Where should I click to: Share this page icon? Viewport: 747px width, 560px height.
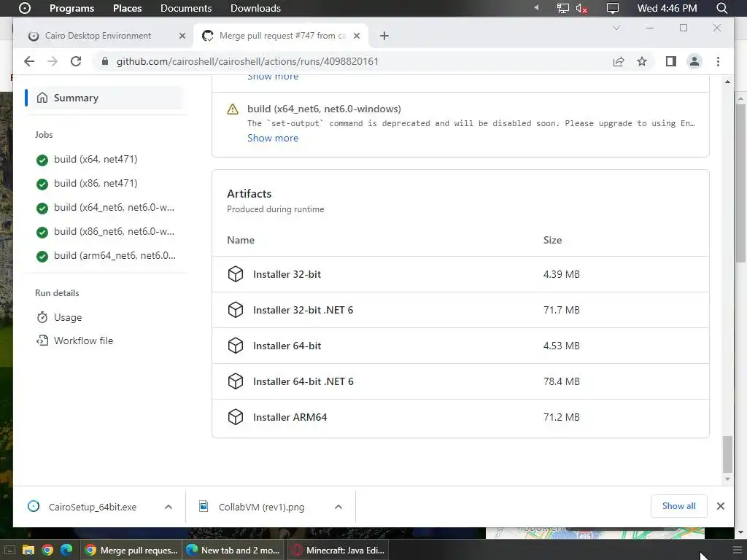(x=619, y=61)
